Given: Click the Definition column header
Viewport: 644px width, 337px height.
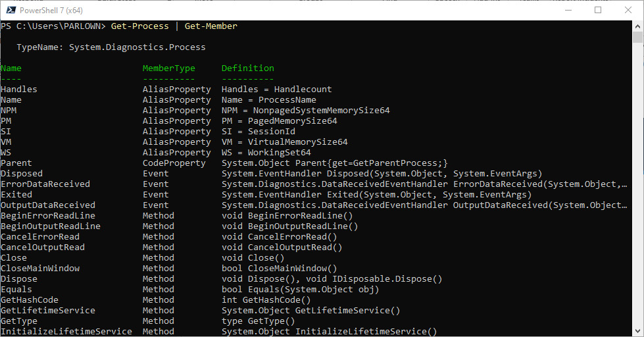Looking at the screenshot, I should [x=247, y=68].
